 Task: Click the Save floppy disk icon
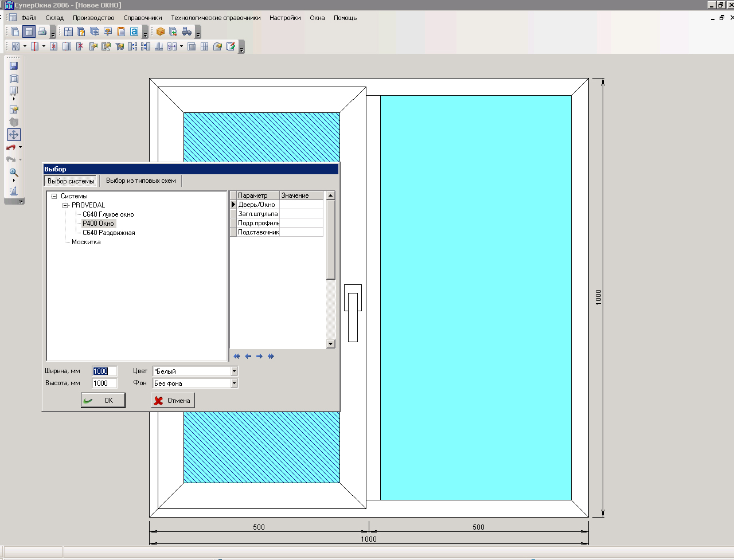click(14, 66)
